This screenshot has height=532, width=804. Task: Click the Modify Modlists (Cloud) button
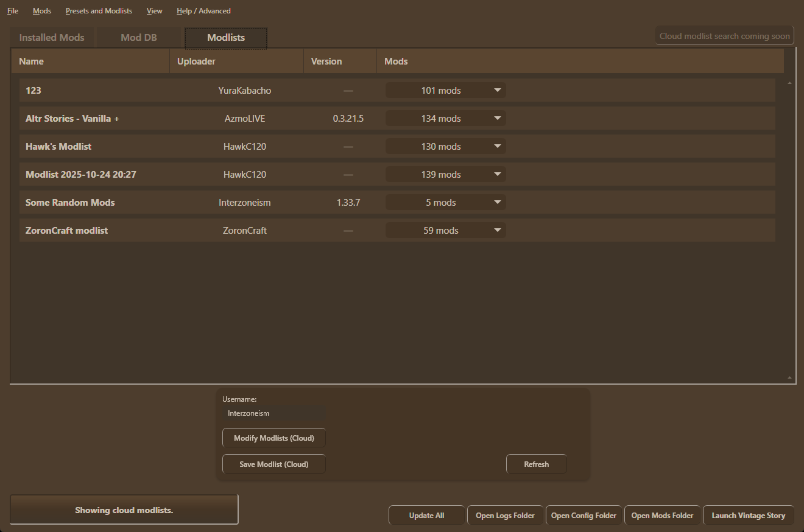pos(273,438)
